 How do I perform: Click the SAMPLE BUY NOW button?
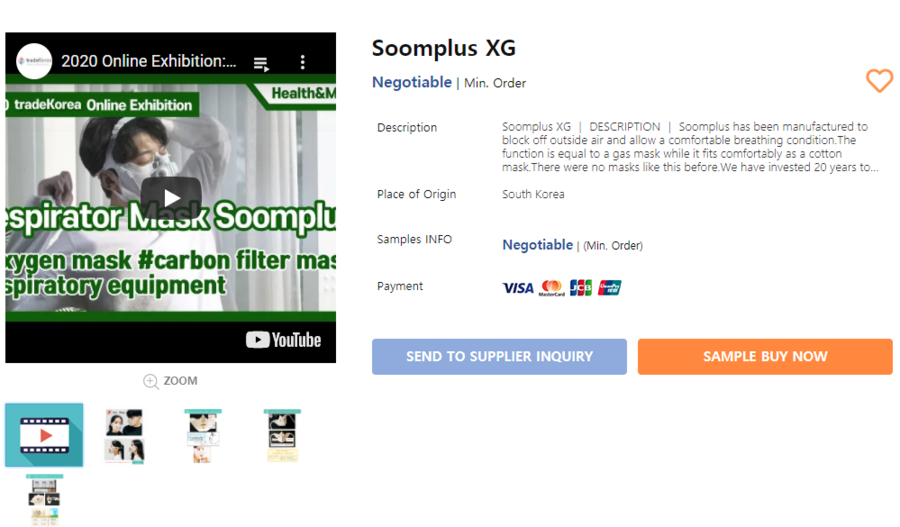tap(765, 356)
